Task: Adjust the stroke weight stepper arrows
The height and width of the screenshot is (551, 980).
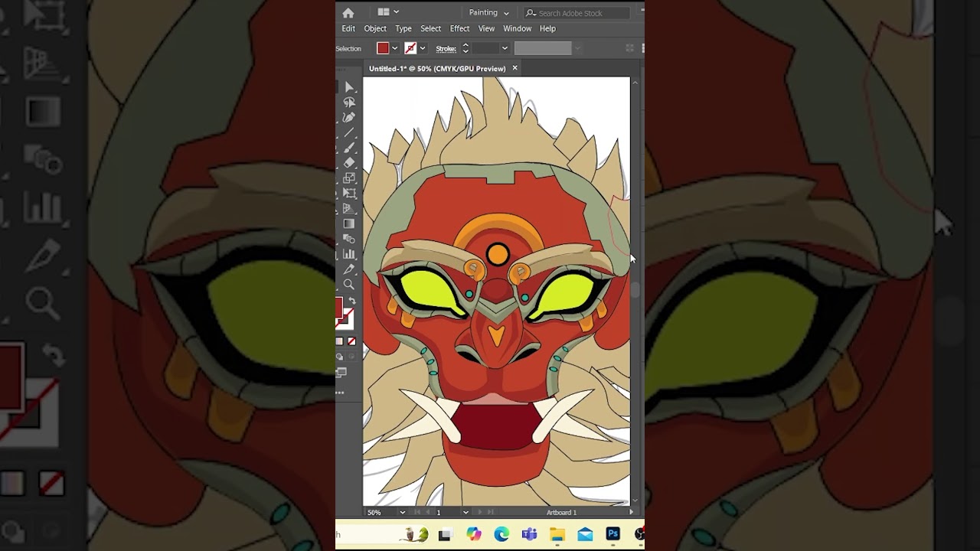Action: pyautogui.click(x=465, y=48)
